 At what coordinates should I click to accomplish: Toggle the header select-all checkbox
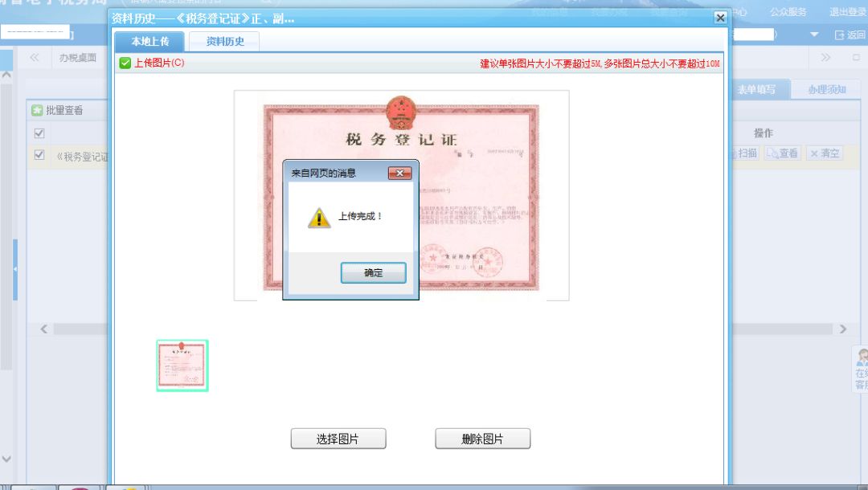click(x=39, y=133)
